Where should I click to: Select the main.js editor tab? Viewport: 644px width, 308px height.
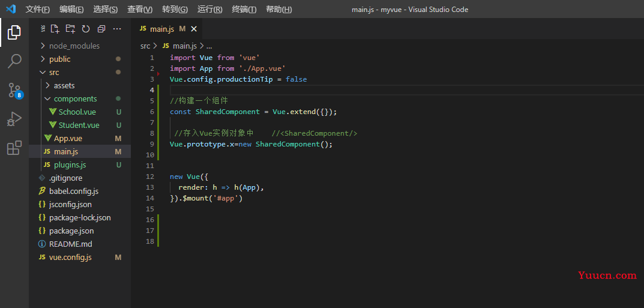[x=163, y=29]
